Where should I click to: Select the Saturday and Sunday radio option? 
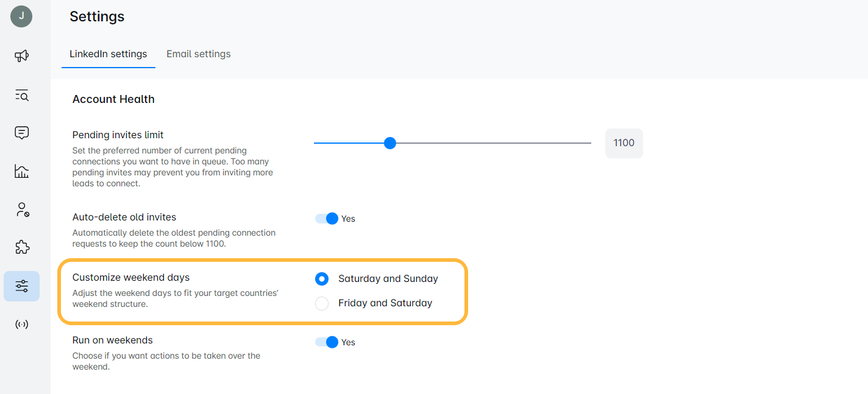(322, 279)
